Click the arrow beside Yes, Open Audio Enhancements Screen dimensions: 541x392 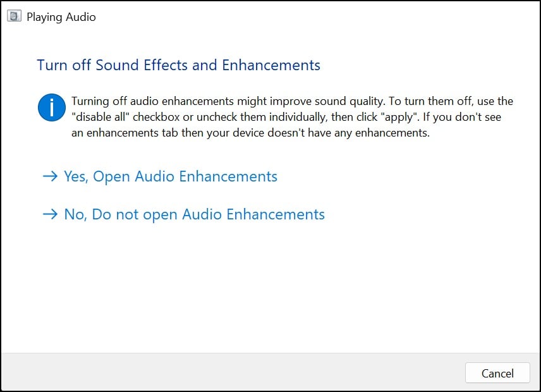pos(50,176)
